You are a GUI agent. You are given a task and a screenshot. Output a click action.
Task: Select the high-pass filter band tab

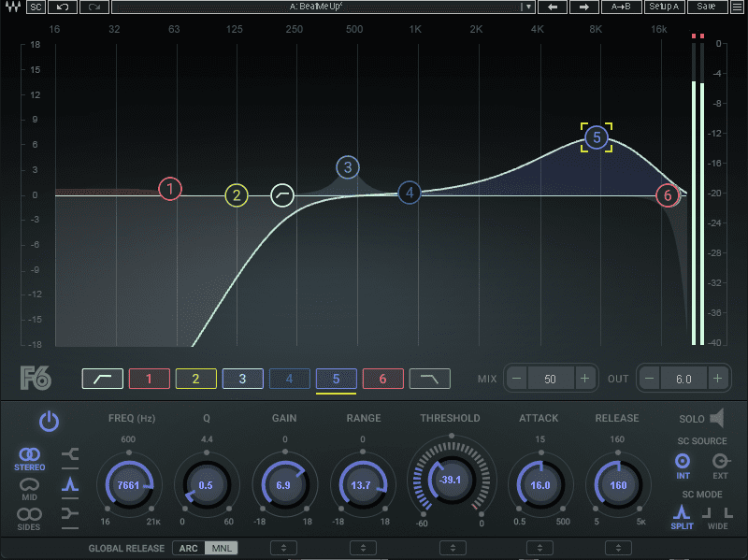[x=103, y=379]
